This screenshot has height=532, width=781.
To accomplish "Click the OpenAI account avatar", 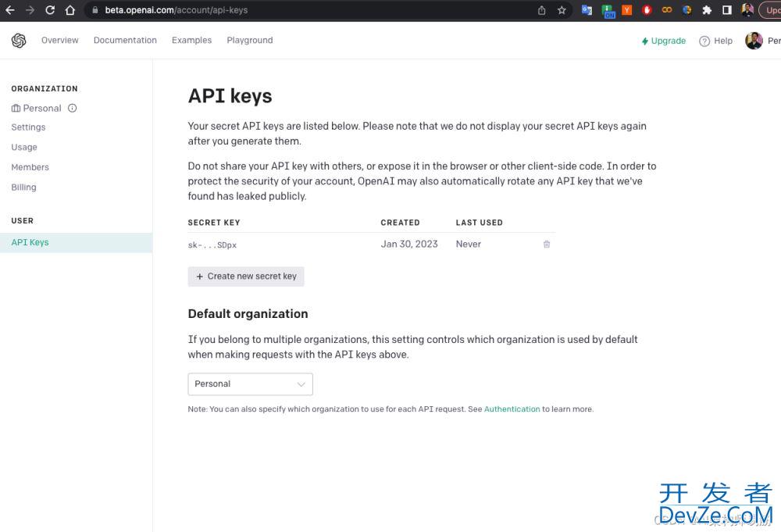I will 754,41.
